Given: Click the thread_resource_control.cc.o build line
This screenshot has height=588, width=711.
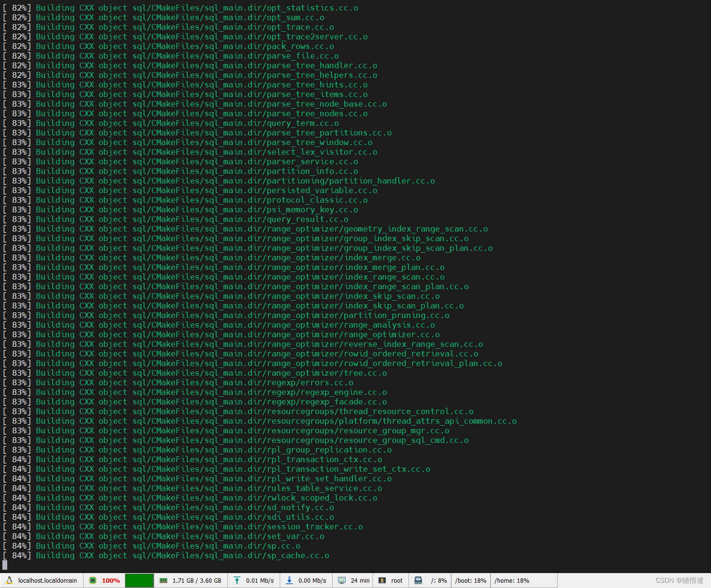Looking at the screenshot, I should [x=238, y=411].
